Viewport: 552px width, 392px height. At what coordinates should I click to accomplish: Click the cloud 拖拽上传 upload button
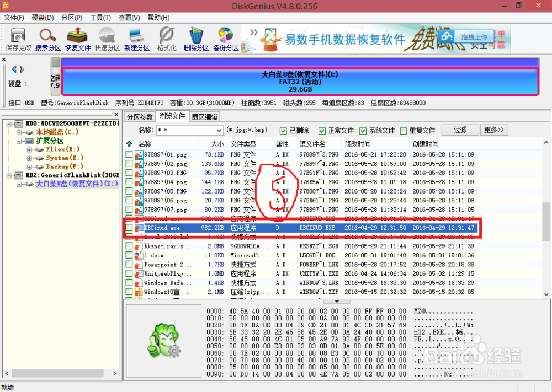click(x=465, y=36)
